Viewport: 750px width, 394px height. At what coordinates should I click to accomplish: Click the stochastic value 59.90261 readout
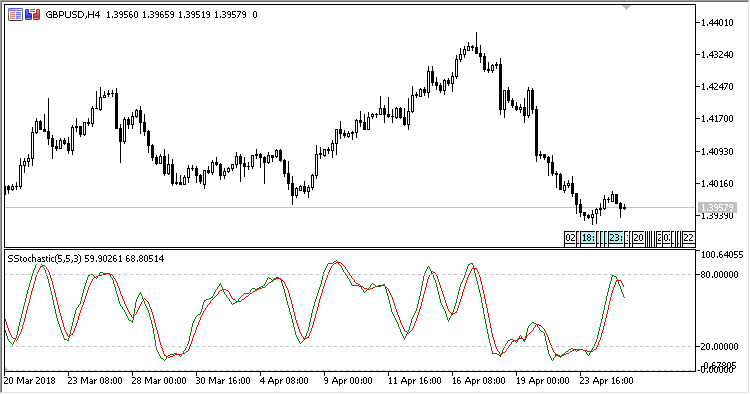(x=103, y=259)
